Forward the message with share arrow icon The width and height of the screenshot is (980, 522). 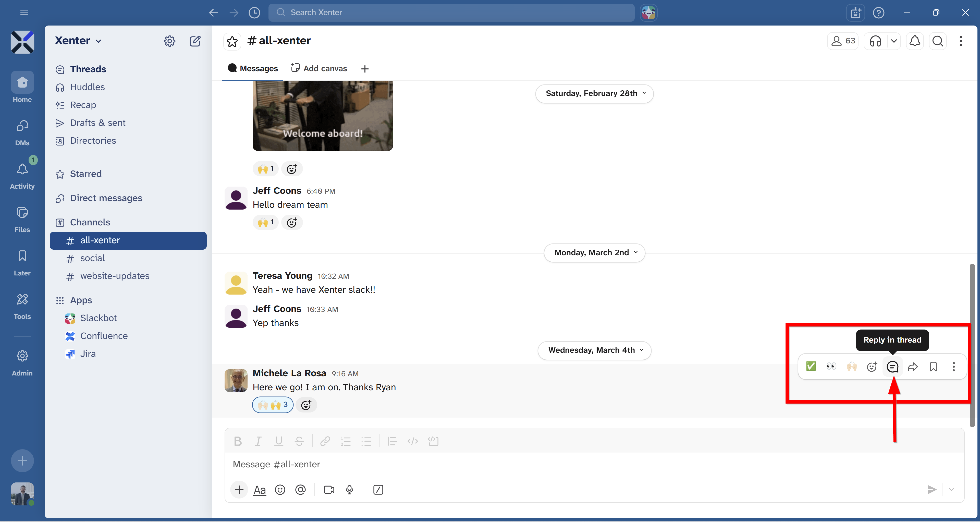click(x=913, y=367)
